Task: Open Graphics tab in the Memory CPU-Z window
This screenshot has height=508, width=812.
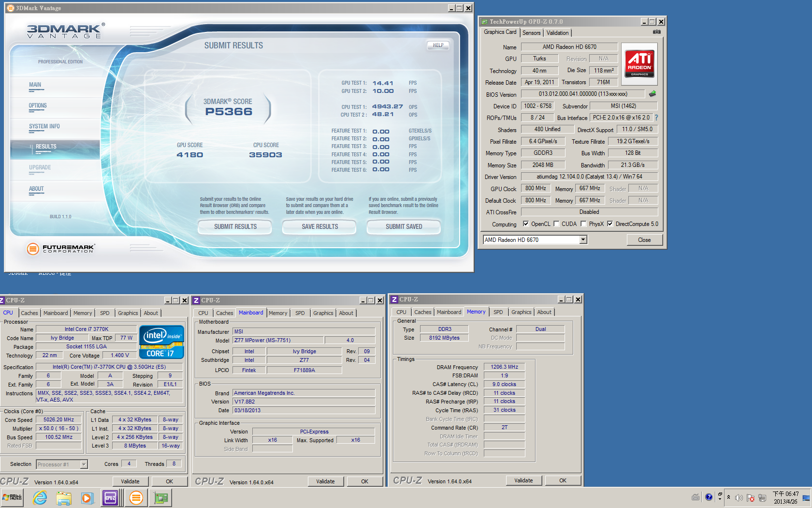Action: 521,312
